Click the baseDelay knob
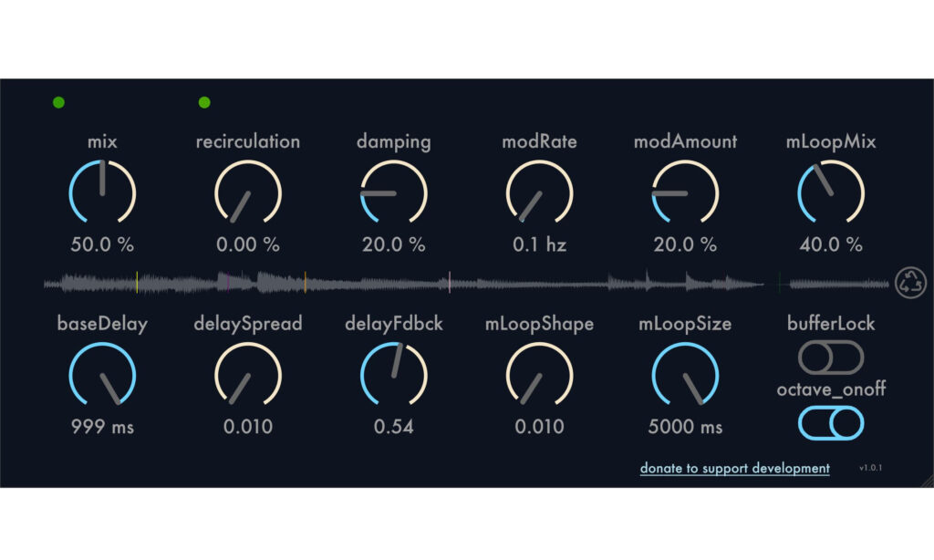934x560 pixels. pos(102,376)
